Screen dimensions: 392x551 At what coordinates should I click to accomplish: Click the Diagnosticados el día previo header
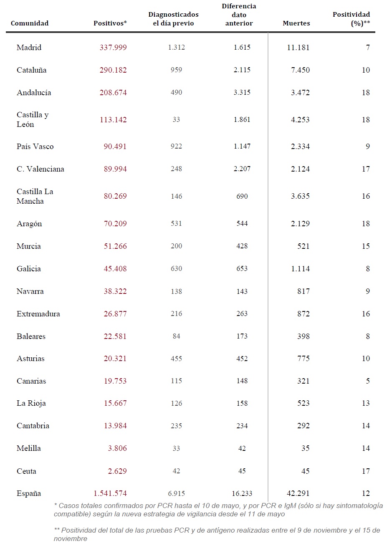(x=173, y=19)
